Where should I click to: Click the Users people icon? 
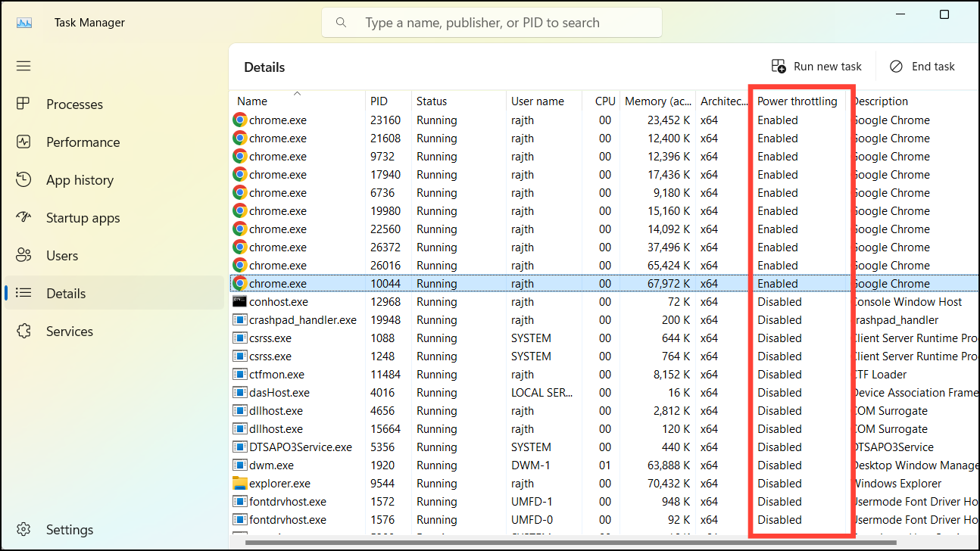[x=23, y=255]
